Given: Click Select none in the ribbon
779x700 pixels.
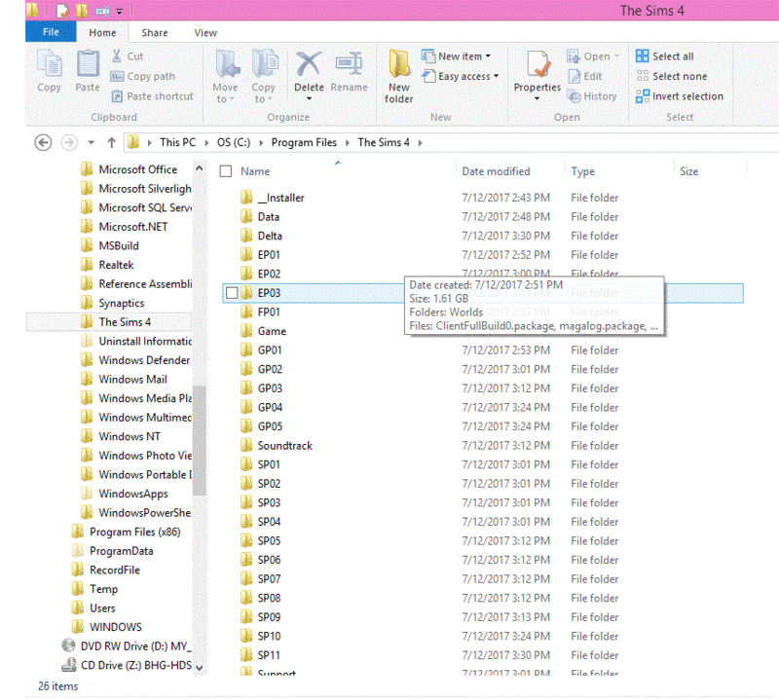Looking at the screenshot, I should click(671, 76).
